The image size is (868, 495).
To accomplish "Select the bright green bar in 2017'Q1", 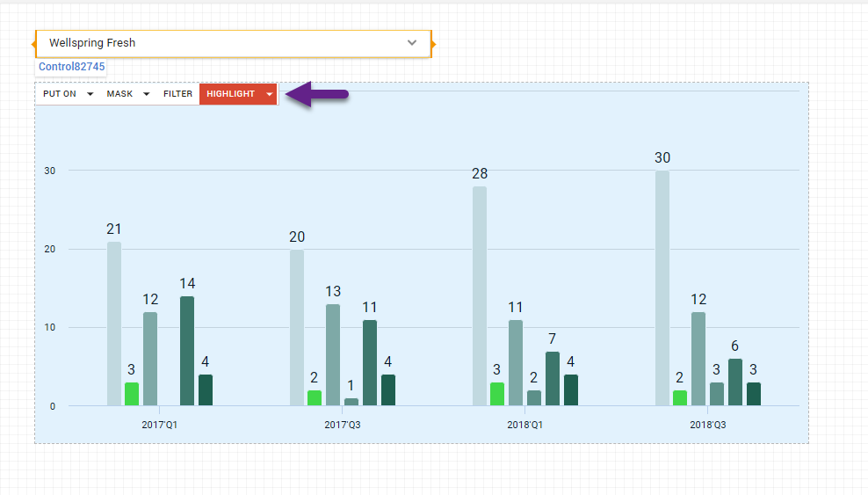I will coord(132,394).
